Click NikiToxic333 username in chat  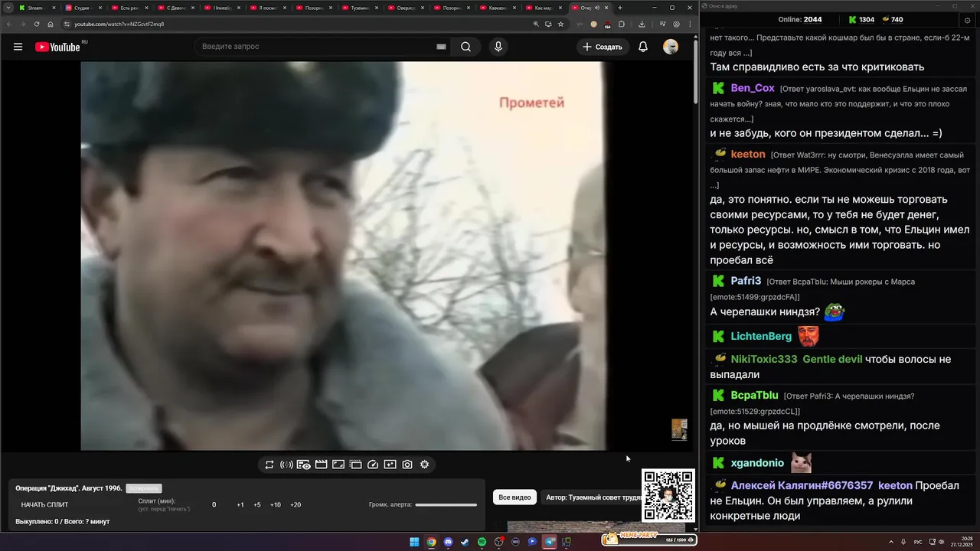pos(764,359)
